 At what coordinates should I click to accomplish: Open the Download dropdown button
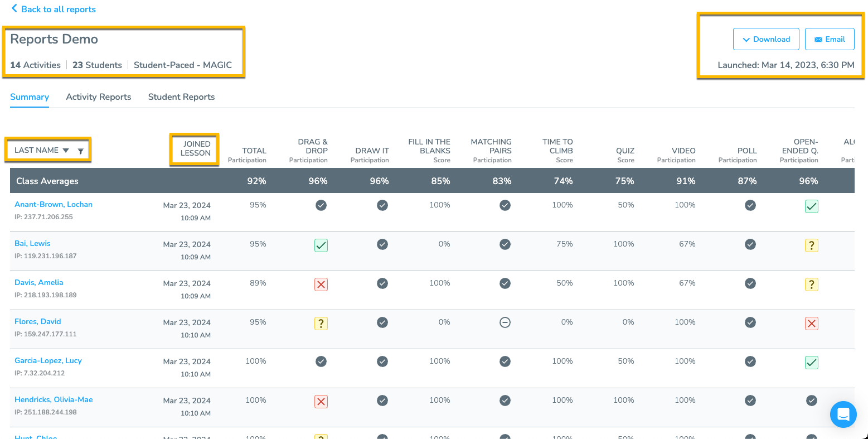[766, 39]
